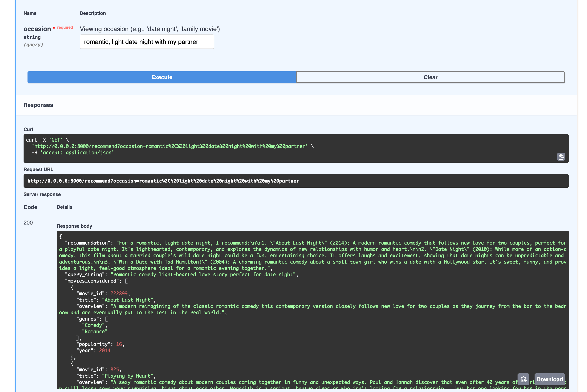Click the Responses section header
Image resolution: width=587 pixels, height=392 pixels.
38,105
